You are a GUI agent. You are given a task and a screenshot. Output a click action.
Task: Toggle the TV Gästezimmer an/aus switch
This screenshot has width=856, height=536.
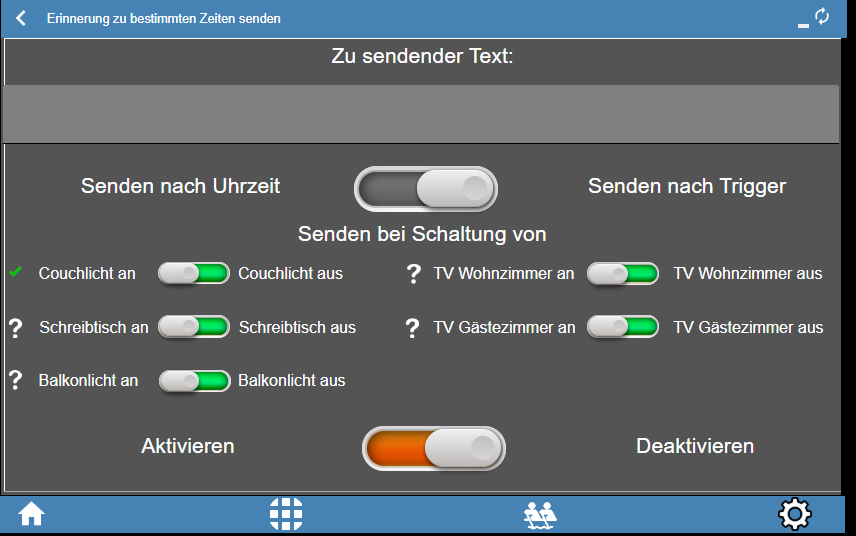(622, 327)
